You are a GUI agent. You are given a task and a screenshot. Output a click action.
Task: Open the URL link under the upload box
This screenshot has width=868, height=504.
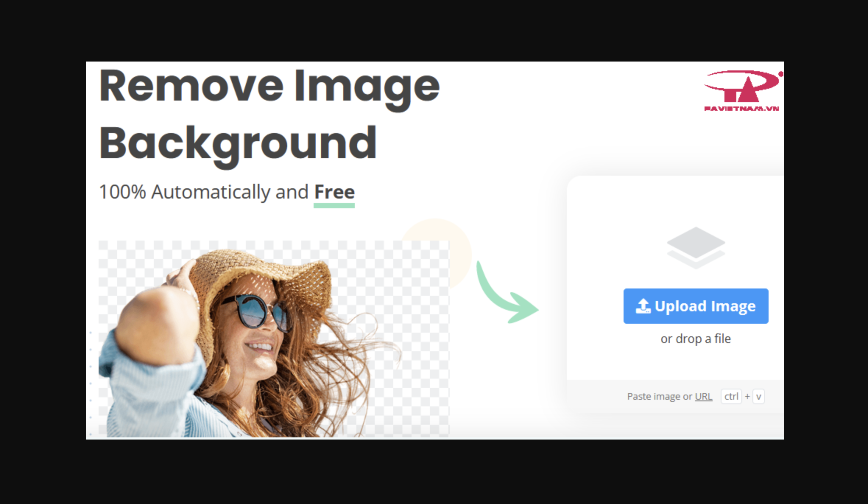703,396
